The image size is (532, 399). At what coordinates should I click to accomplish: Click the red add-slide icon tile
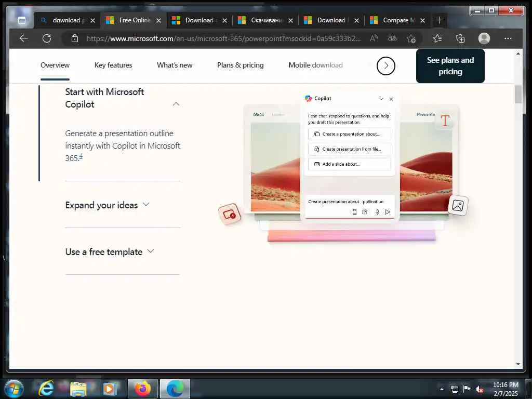(x=229, y=214)
